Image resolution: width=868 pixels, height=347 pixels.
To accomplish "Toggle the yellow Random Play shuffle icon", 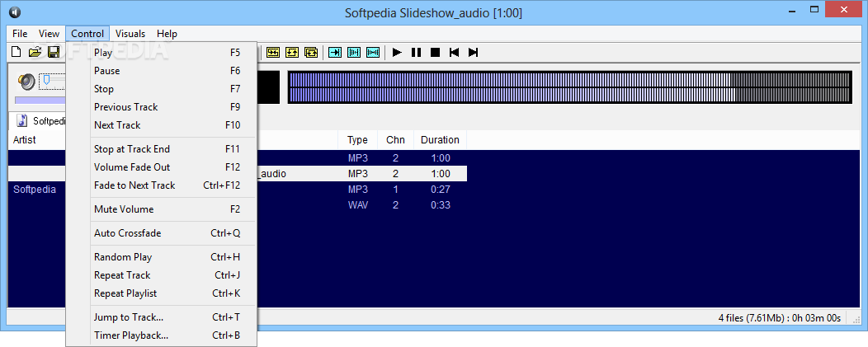I will pyautogui.click(x=273, y=53).
